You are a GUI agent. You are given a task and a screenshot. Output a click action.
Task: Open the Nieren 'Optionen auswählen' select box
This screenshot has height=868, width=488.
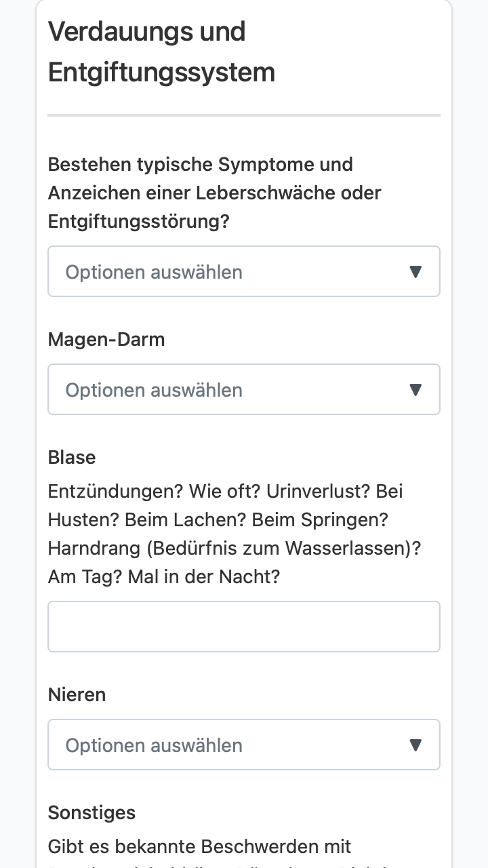pos(244,745)
